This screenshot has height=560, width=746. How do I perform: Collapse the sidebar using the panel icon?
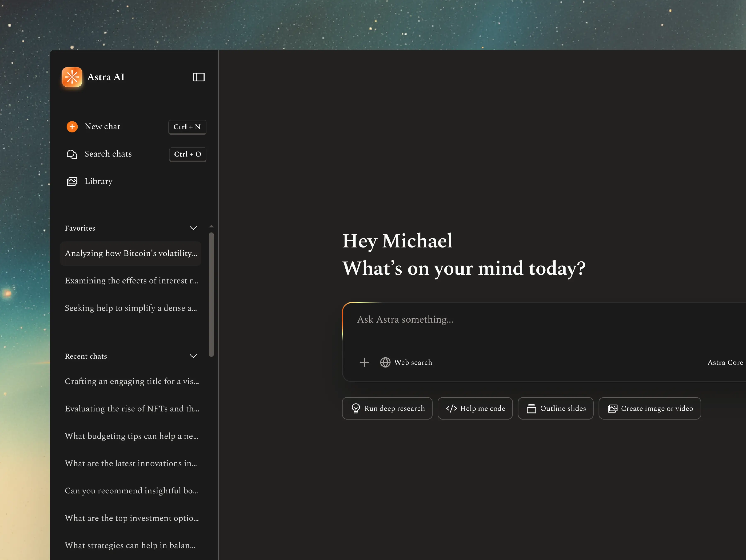199,77
